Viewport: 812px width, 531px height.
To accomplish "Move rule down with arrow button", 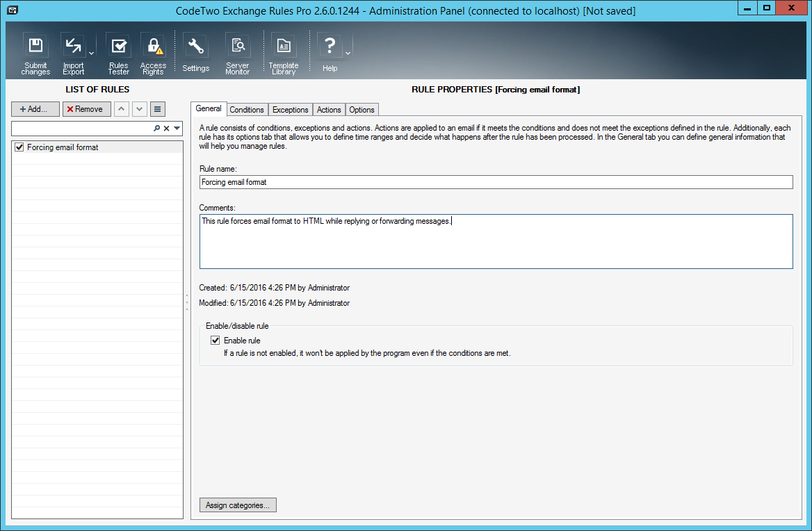I will coord(139,109).
